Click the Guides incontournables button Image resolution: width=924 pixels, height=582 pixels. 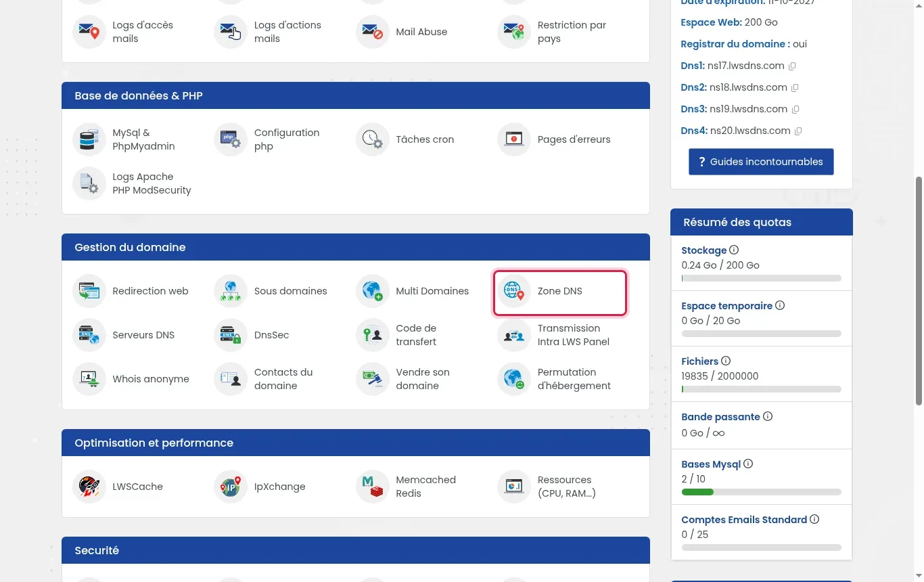(x=761, y=162)
